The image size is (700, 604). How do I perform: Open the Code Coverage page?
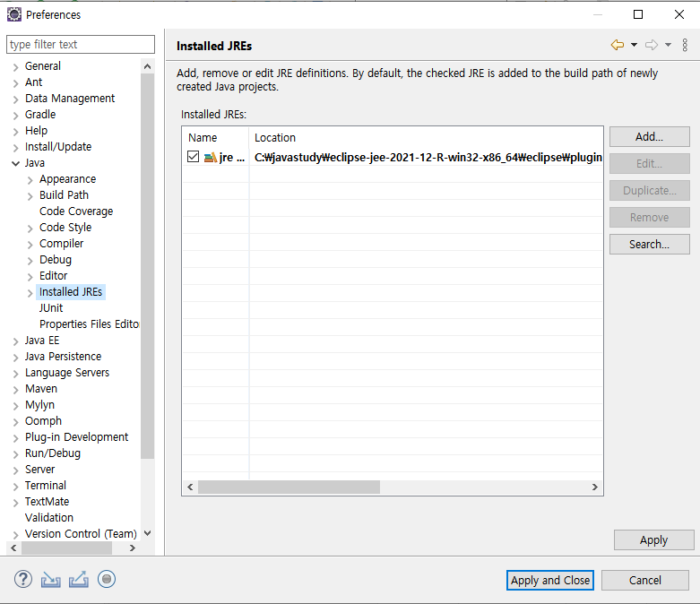coord(76,211)
